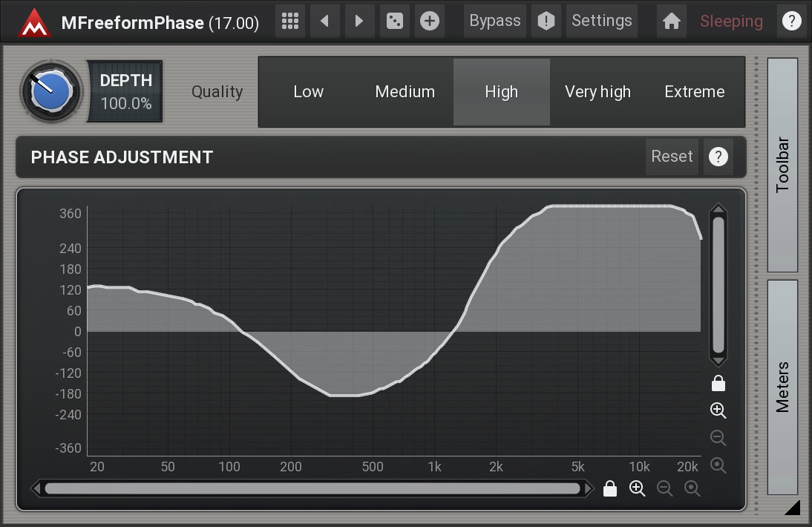Click the plus icon in title bar
The image size is (812, 527).
click(x=429, y=21)
